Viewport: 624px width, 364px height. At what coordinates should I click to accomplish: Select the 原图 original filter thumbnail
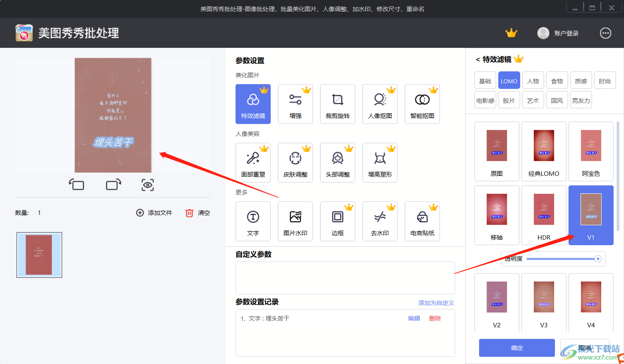[497, 152]
